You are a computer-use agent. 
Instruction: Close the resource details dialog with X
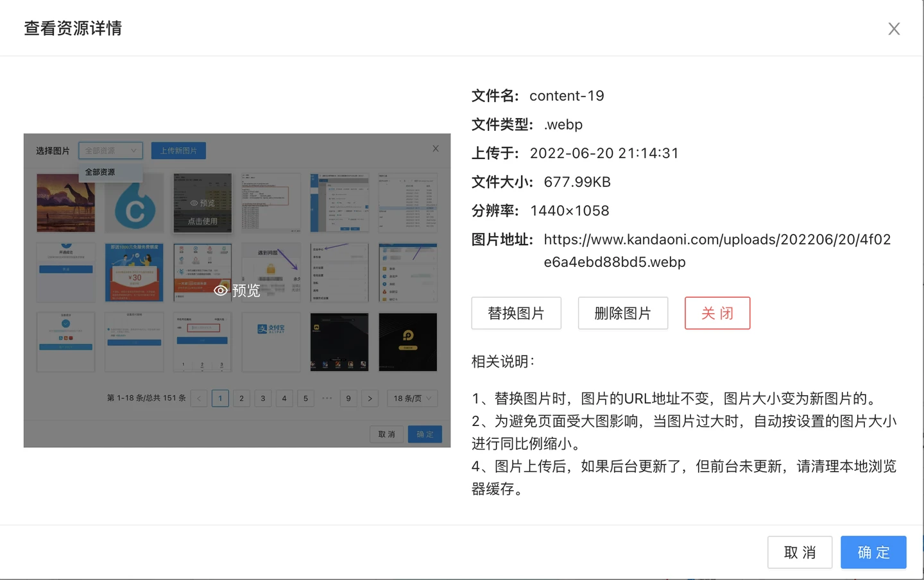(x=894, y=29)
